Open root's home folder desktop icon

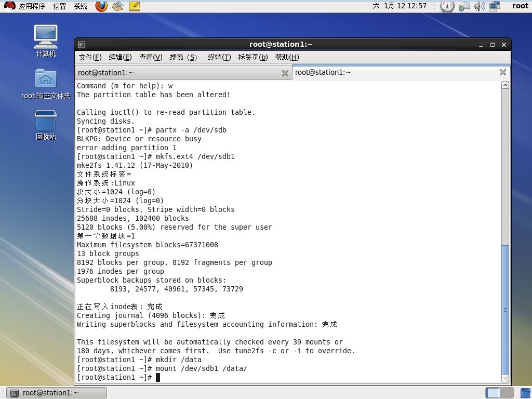click(x=46, y=84)
